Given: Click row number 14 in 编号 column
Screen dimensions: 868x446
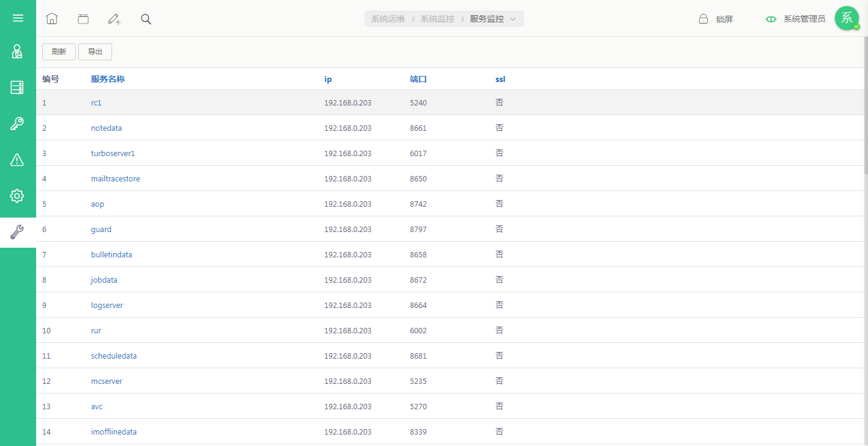Looking at the screenshot, I should coord(46,432).
